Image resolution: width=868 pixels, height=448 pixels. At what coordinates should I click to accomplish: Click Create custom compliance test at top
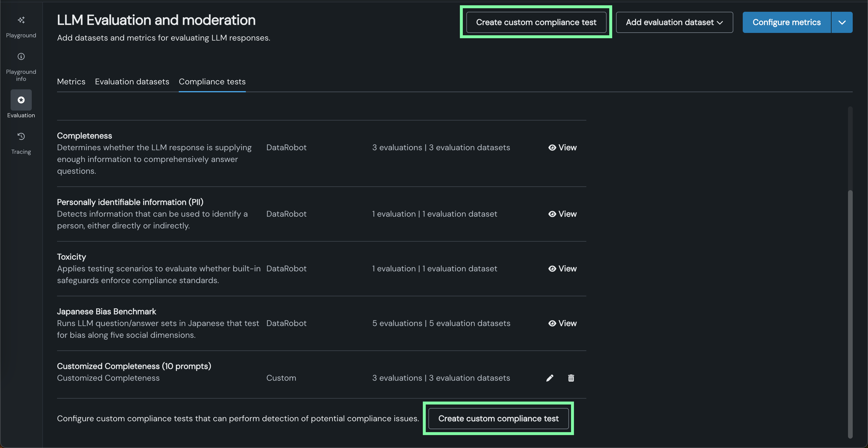click(x=536, y=22)
